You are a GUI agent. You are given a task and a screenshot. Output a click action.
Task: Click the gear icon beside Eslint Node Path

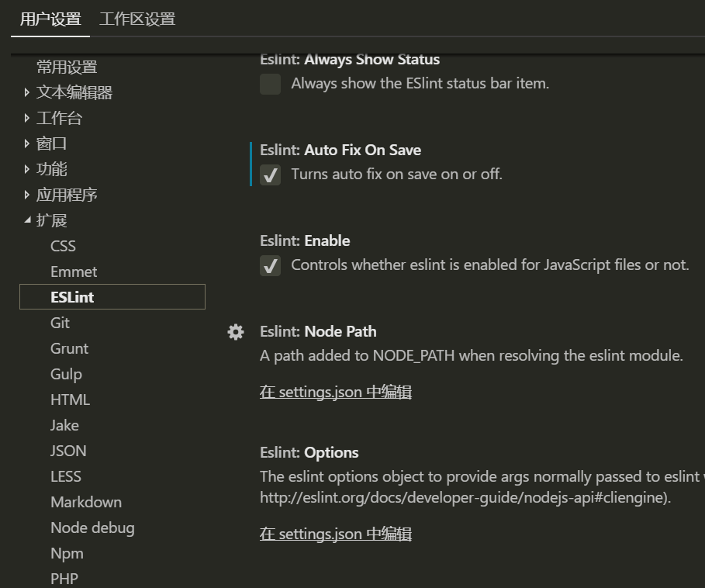(x=236, y=332)
